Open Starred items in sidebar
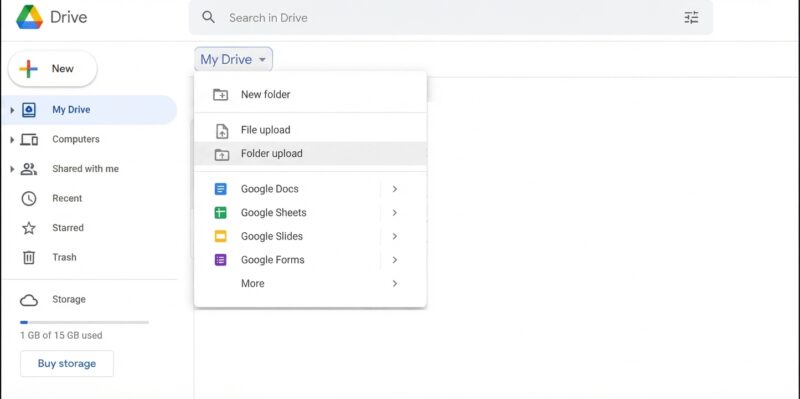The image size is (800, 399). (x=89, y=228)
